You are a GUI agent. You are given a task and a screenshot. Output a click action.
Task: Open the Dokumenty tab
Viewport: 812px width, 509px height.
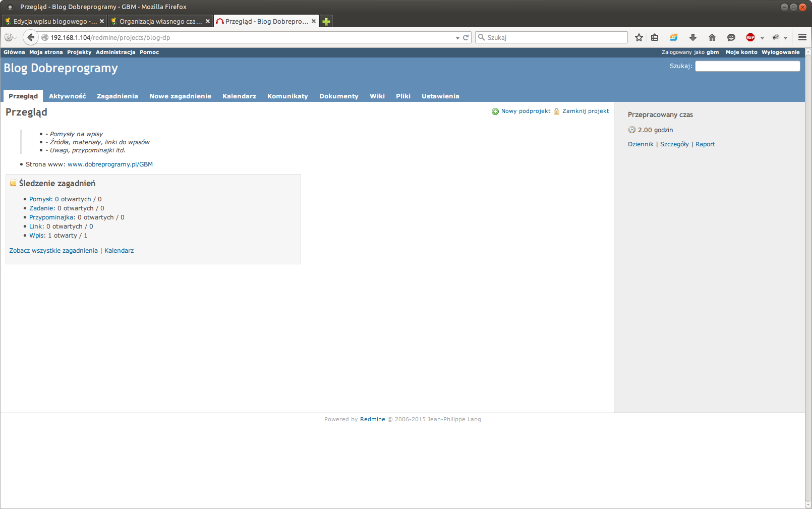pos(339,96)
